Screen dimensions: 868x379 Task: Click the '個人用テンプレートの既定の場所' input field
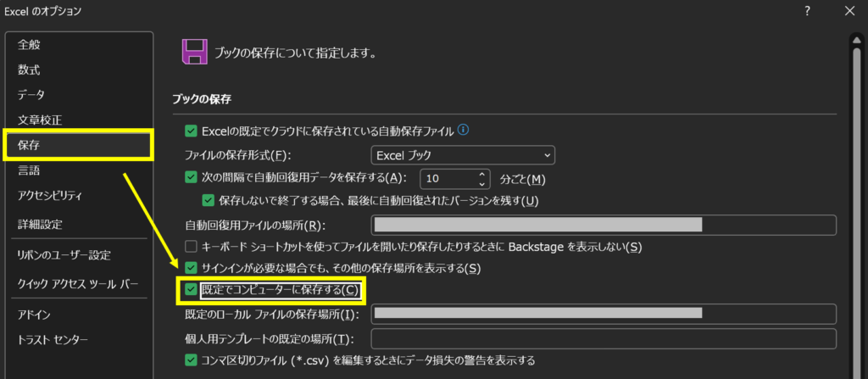click(x=604, y=339)
